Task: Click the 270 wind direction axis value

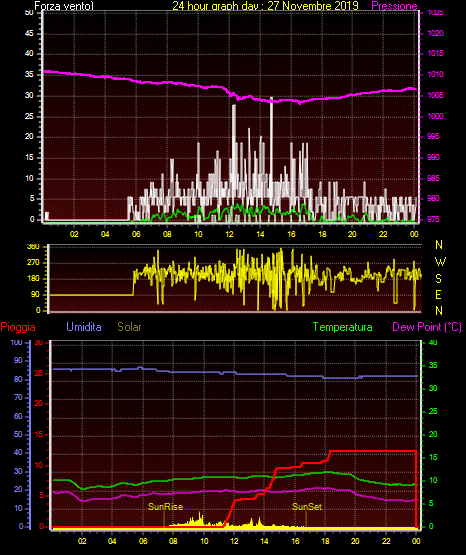Action: pyautogui.click(x=34, y=263)
